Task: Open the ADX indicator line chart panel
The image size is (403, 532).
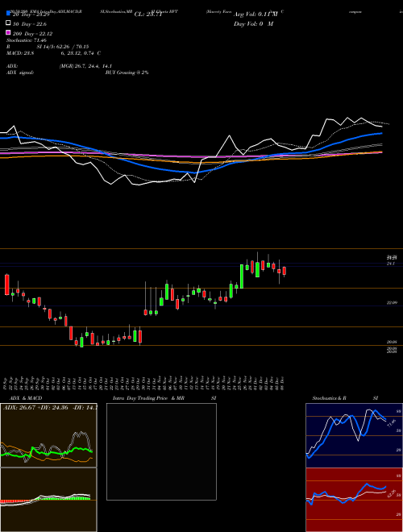Action: click(x=48, y=435)
